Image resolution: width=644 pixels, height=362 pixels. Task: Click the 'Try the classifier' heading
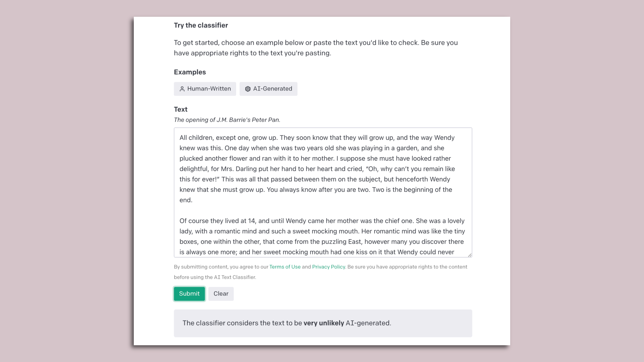(201, 25)
